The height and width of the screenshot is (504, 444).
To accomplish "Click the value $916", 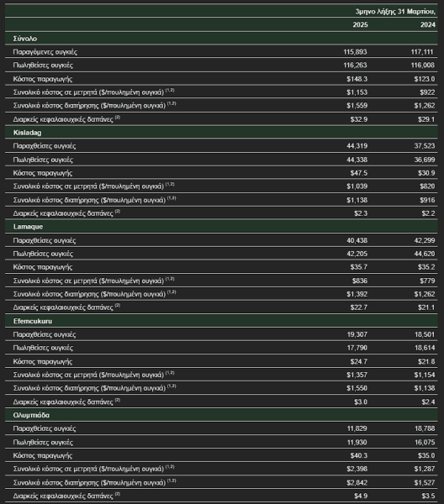I will click(427, 200).
